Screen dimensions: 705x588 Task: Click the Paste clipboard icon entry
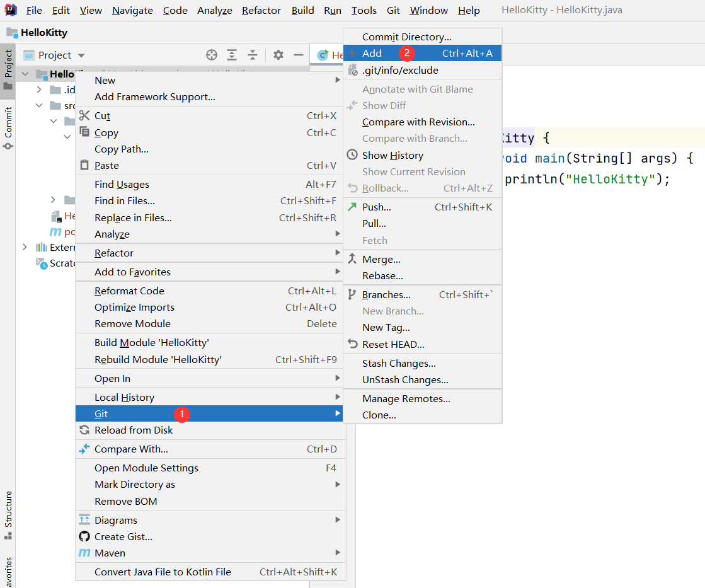pyautogui.click(x=210, y=166)
